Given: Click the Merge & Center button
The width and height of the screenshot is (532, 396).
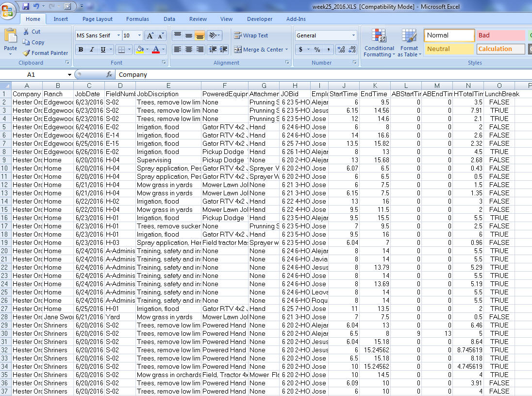Looking at the screenshot, I should point(259,50).
